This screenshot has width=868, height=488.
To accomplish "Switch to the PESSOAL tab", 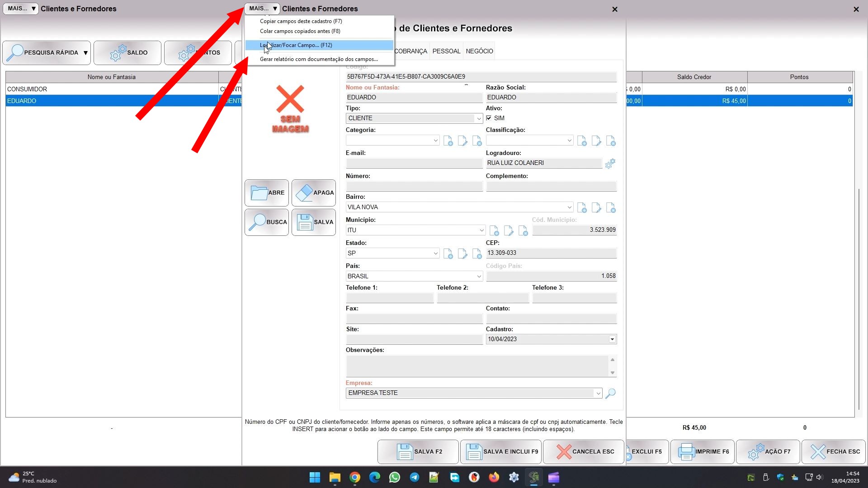I will point(446,51).
